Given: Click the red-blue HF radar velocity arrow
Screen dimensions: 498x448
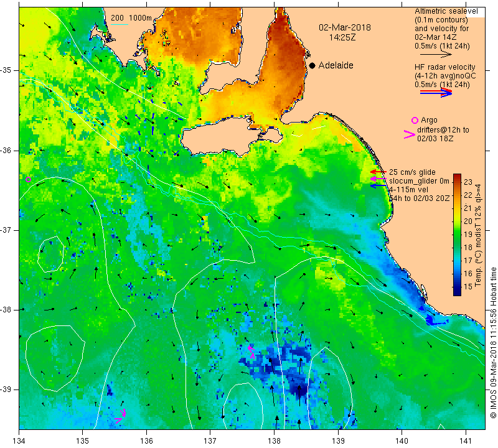Looking at the screenshot, I should pyautogui.click(x=436, y=92).
